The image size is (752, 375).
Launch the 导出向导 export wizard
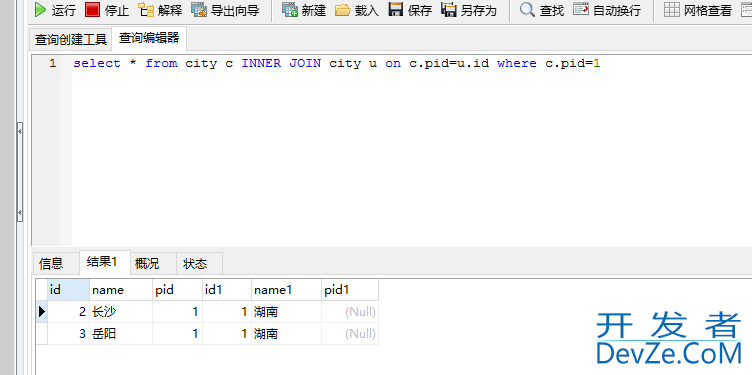click(224, 10)
